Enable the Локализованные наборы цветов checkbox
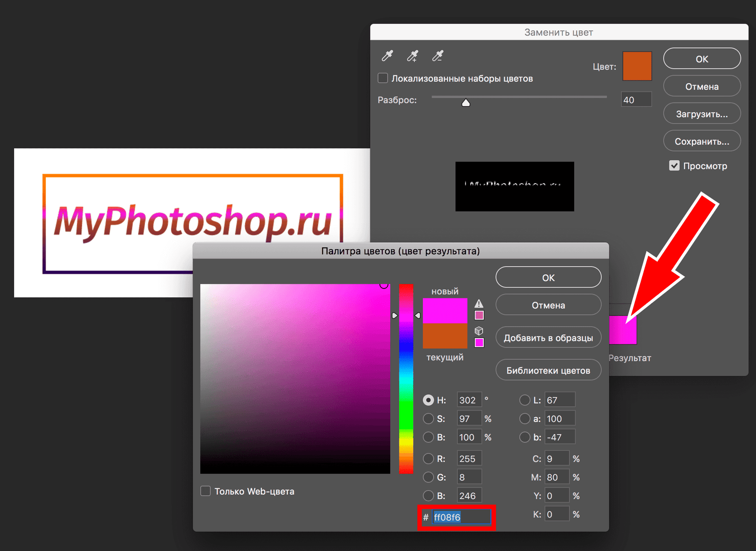 point(383,78)
